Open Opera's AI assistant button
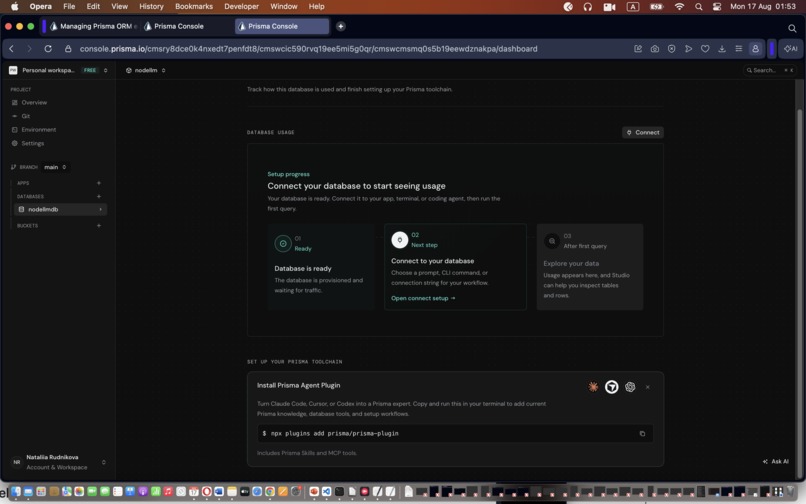This screenshot has width=806, height=504. tap(791, 49)
